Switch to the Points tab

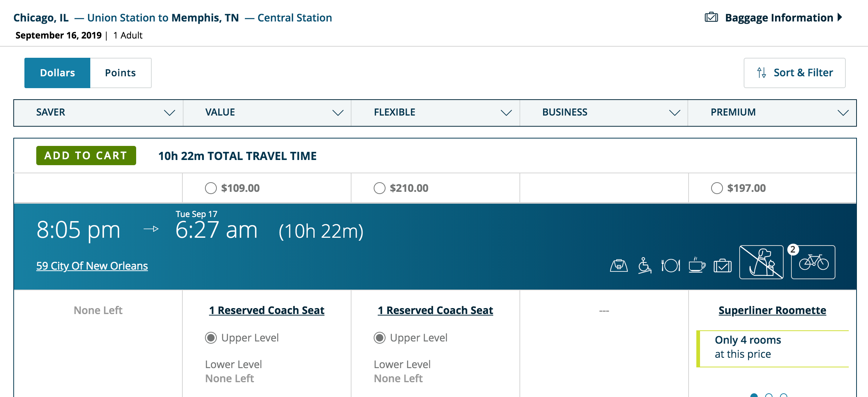coord(120,73)
